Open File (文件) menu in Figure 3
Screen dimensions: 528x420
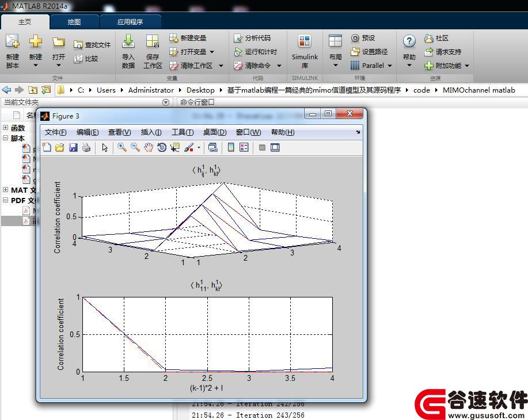pos(55,132)
